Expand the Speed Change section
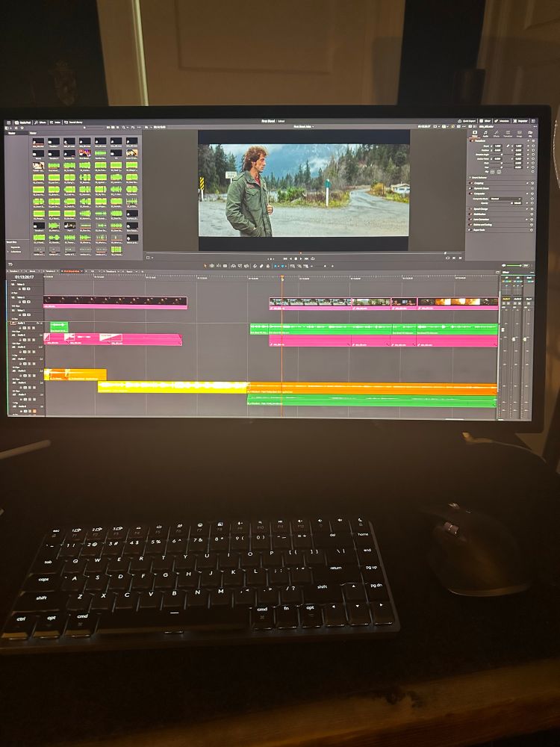The width and height of the screenshot is (560, 747). (x=481, y=208)
